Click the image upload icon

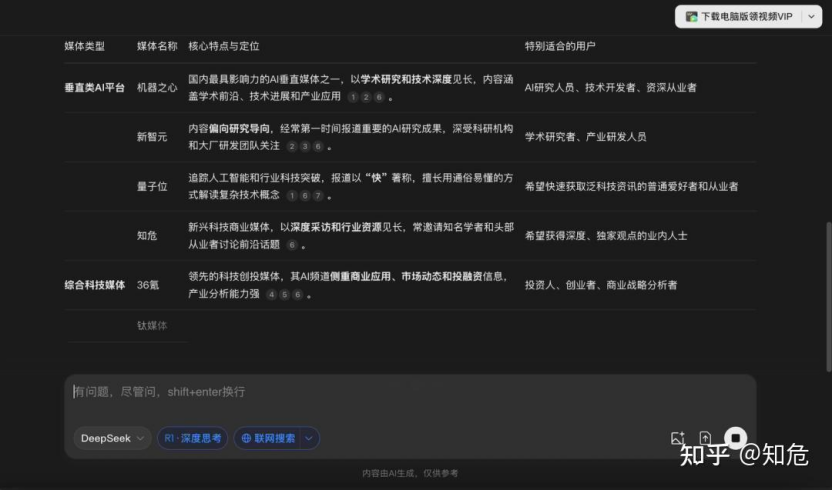677,438
